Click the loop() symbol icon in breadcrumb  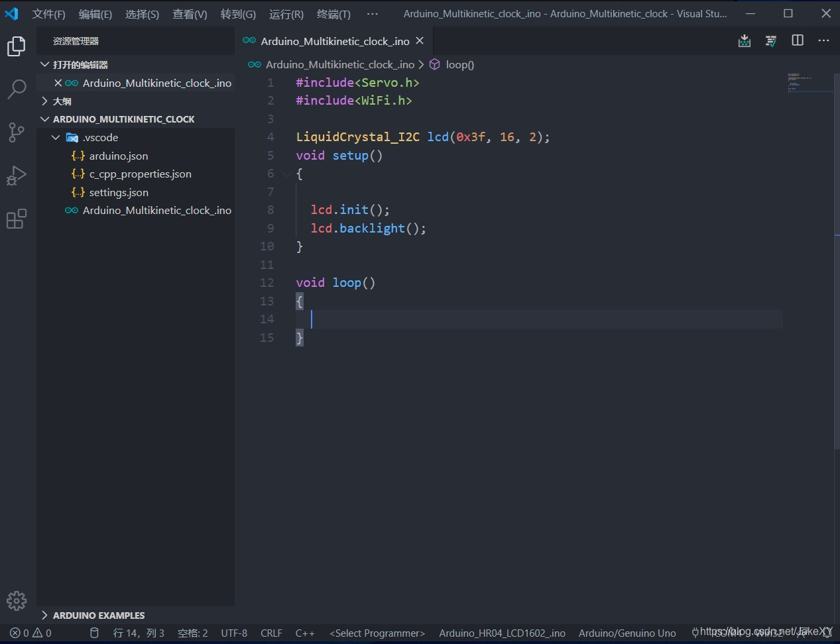[x=435, y=64]
